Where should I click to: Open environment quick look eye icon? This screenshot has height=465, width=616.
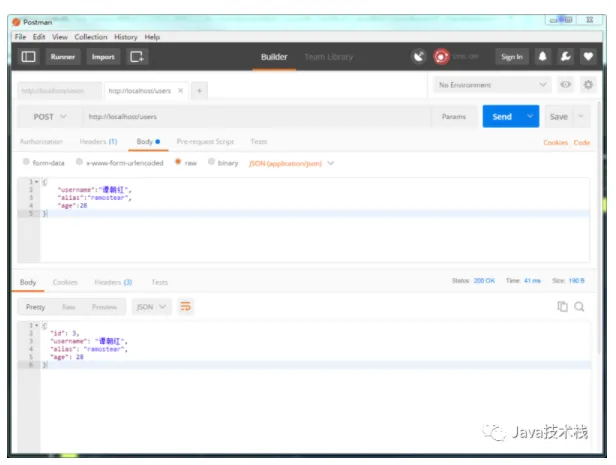[565, 85]
